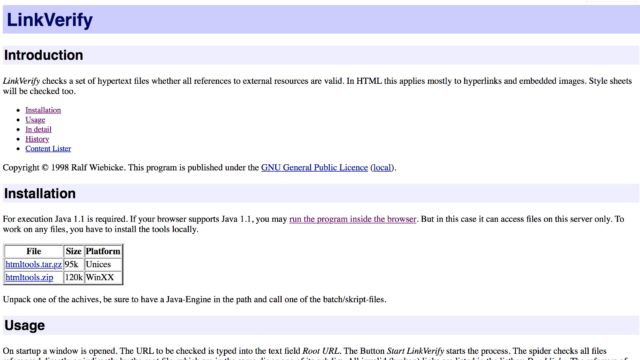This screenshot has width=640, height=360.
Task: Open the local licence copy link
Action: coord(382,168)
